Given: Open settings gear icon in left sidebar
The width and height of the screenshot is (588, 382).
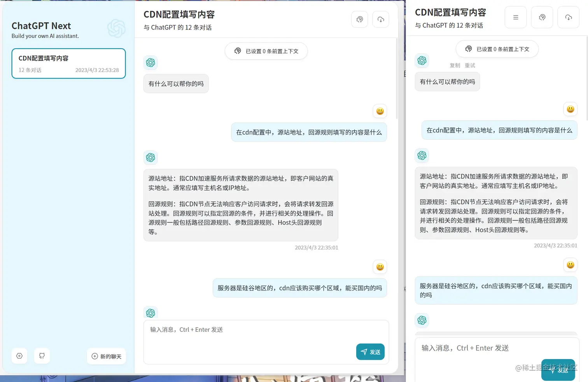Looking at the screenshot, I should click(x=19, y=356).
